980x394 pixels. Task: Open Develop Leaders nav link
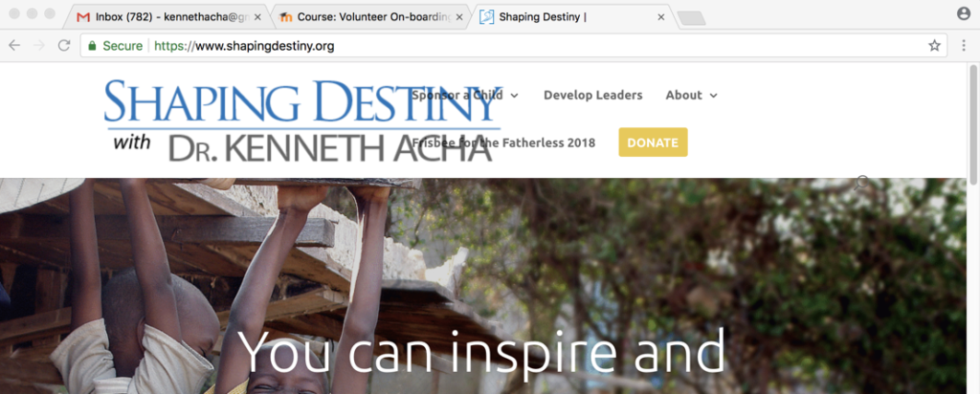[x=593, y=95]
